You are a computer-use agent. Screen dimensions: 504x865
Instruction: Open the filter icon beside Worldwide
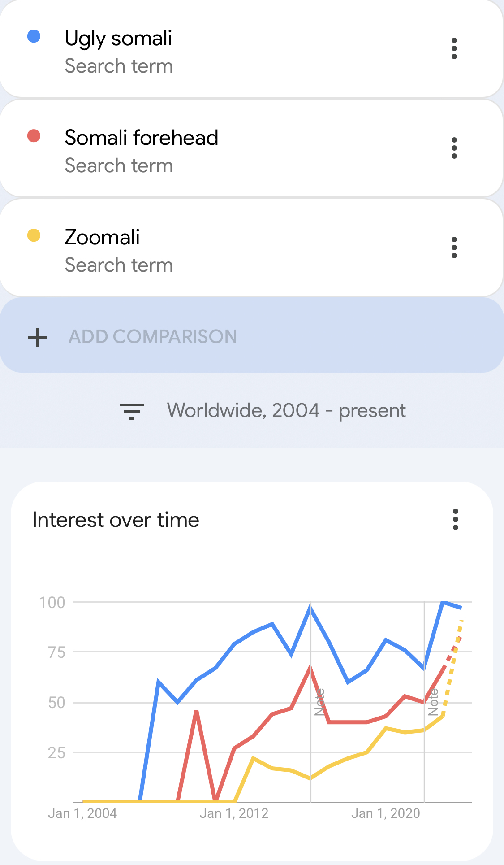coord(131,411)
